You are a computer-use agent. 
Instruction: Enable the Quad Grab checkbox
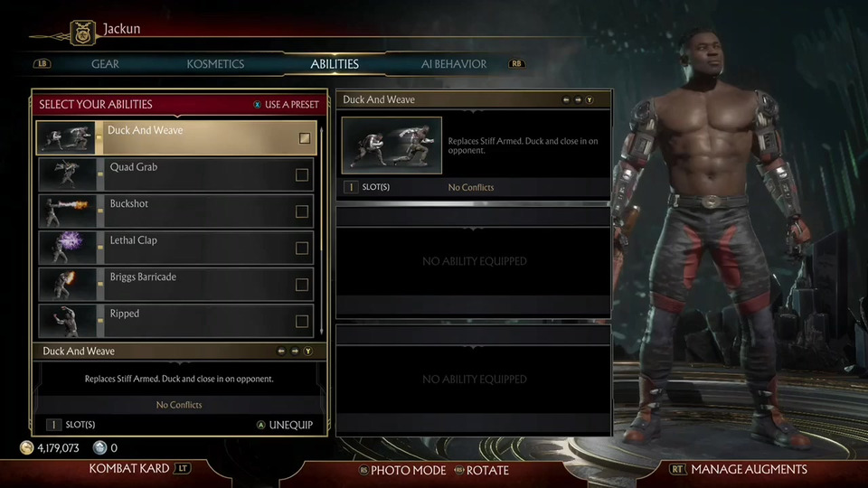pyautogui.click(x=302, y=174)
